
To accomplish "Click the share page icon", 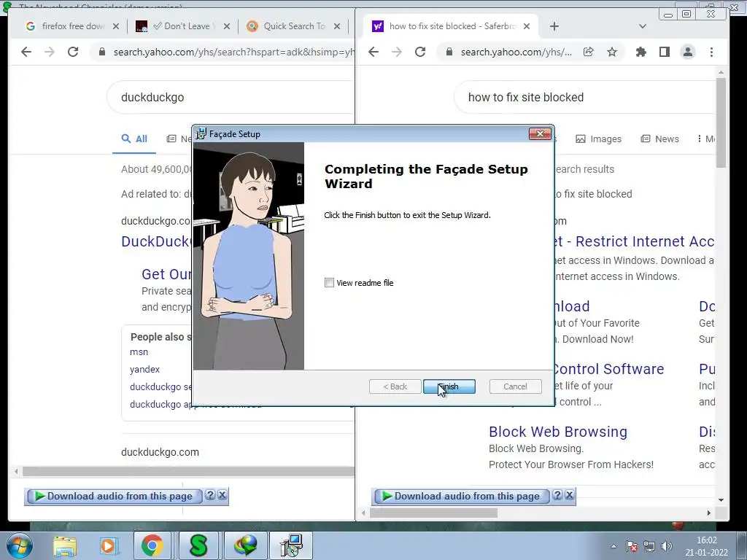I will [589, 52].
